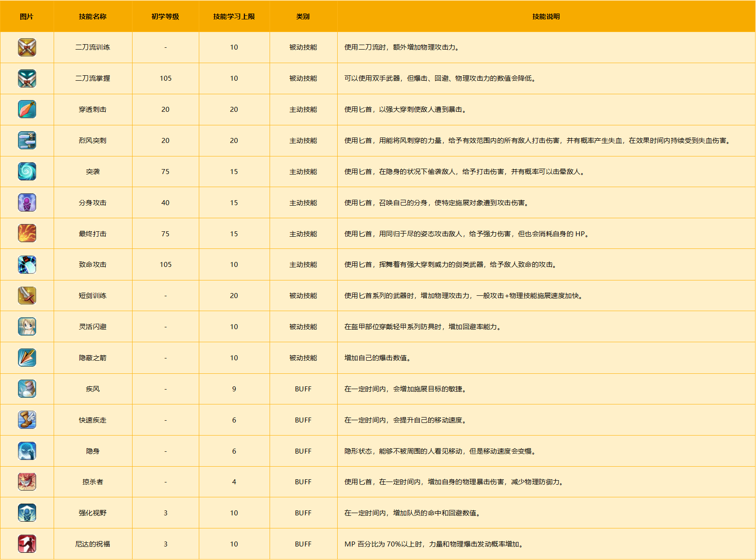Click the 突袭 blue swirl skill icon
Viewport: 756px width, 560px height.
click(x=27, y=171)
